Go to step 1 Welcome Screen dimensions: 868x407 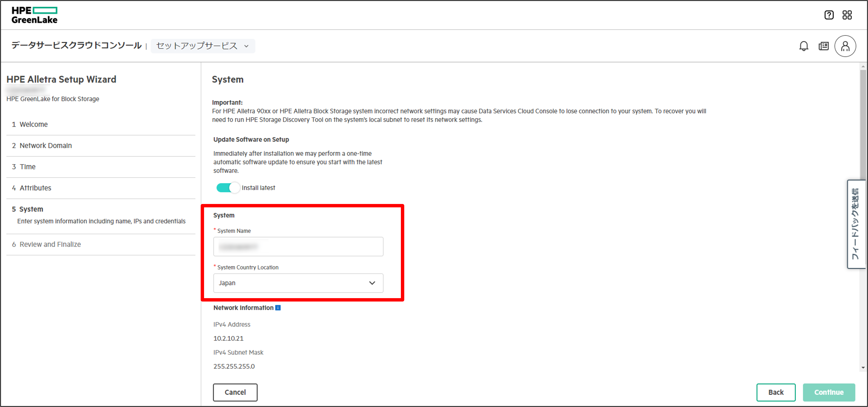click(x=101, y=124)
